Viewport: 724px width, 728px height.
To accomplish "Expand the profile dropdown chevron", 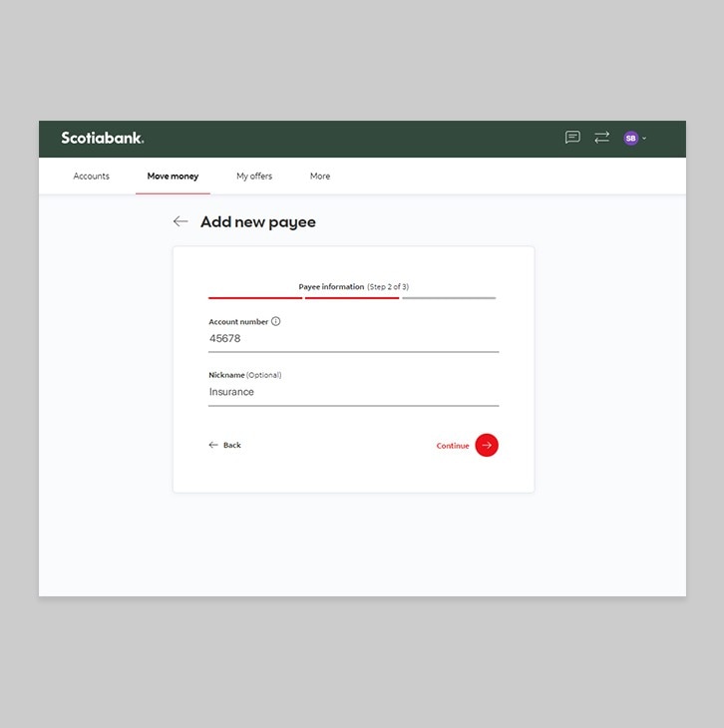I will (644, 139).
